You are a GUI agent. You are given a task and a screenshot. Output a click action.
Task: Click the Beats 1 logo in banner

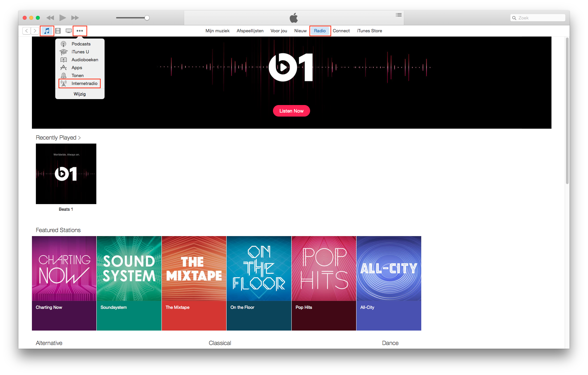coord(291,67)
